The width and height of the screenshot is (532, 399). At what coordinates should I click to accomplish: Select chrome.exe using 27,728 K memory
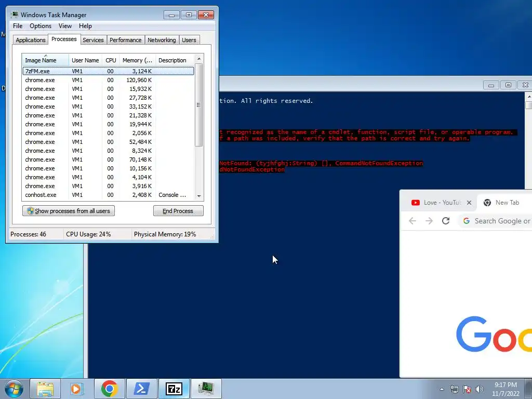(x=108, y=98)
